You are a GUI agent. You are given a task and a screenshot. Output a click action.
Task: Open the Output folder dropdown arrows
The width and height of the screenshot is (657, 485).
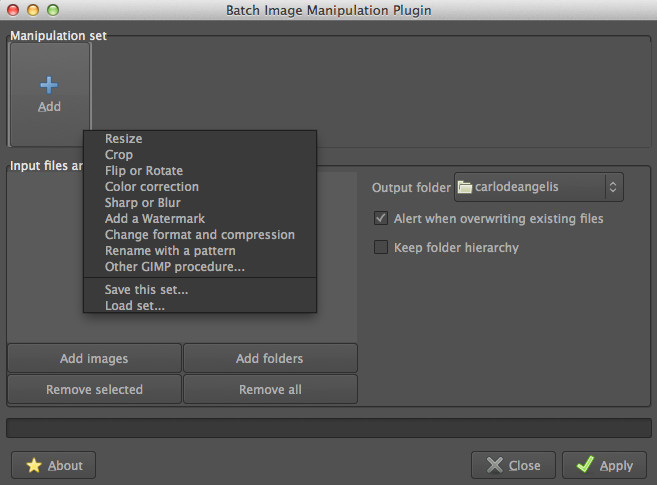(613, 187)
